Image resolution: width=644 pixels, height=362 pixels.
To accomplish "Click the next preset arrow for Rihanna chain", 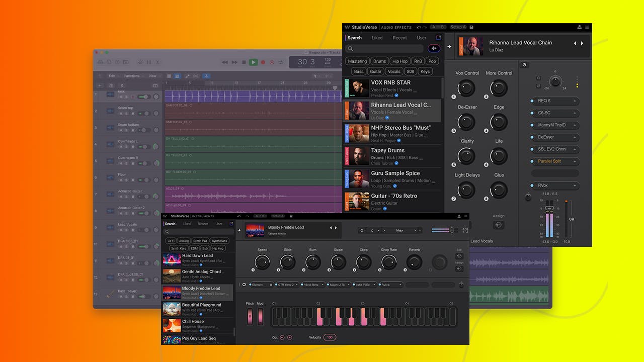I will (x=583, y=43).
